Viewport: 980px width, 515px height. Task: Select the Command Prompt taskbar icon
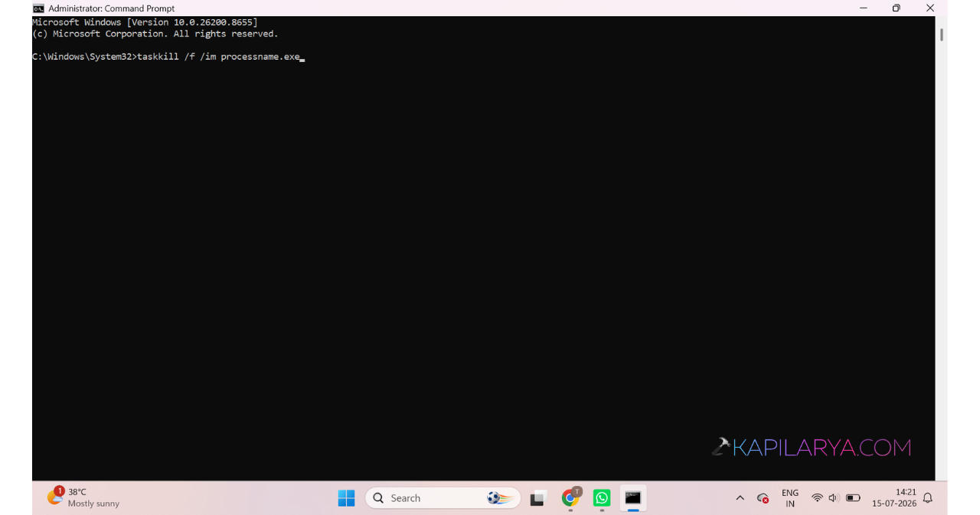click(633, 498)
